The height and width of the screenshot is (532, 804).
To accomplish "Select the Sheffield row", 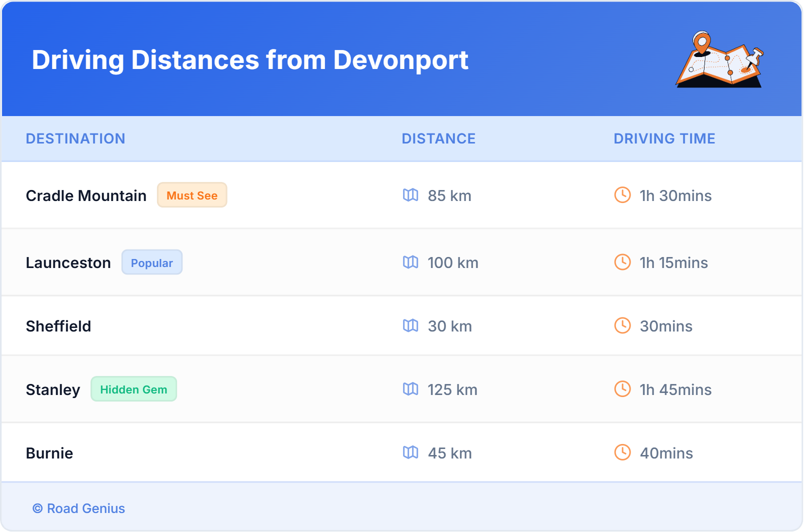I will (58, 326).
